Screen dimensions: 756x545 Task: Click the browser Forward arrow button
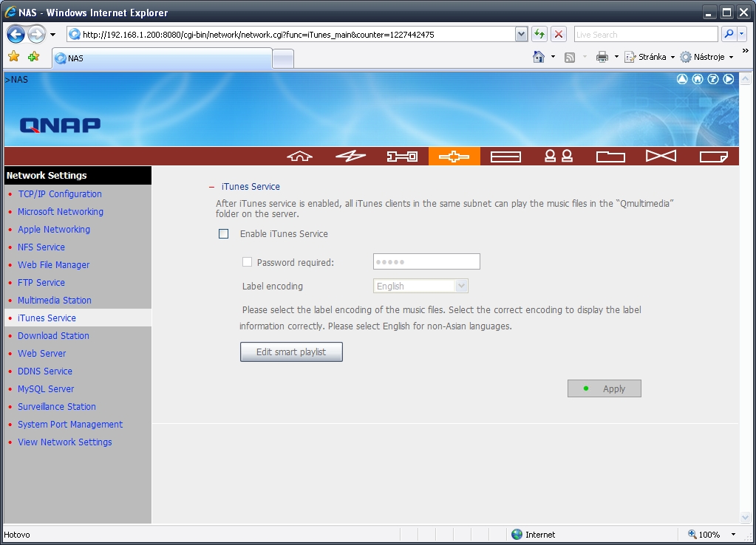pos(36,34)
